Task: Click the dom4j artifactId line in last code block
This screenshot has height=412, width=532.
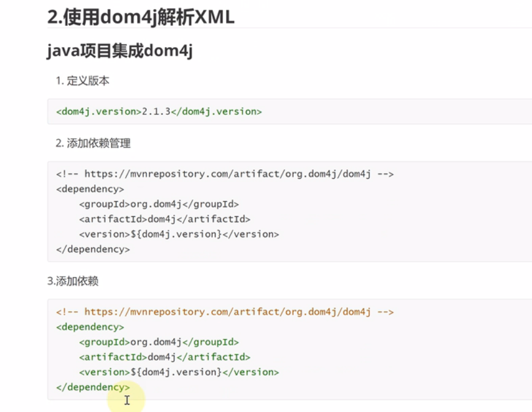Action: click(x=164, y=358)
